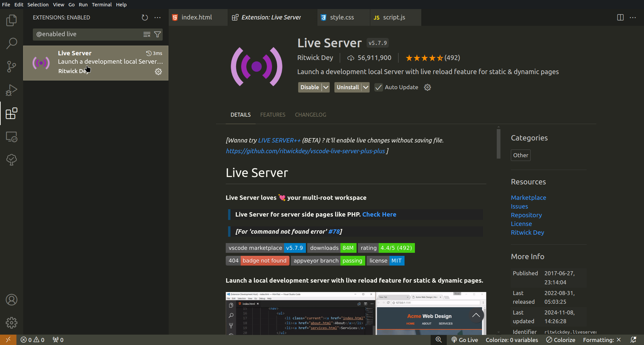Open the Explorer view in activity bar
644x345 pixels.
[x=11, y=20]
